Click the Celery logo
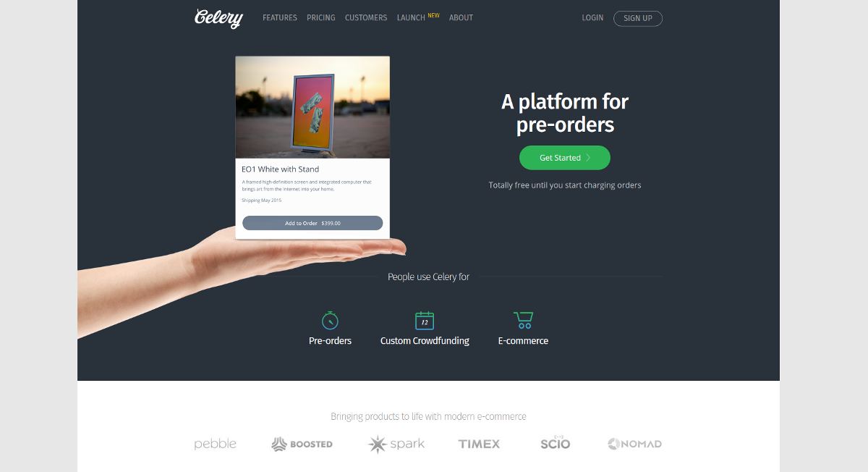The image size is (868, 472). [x=218, y=18]
